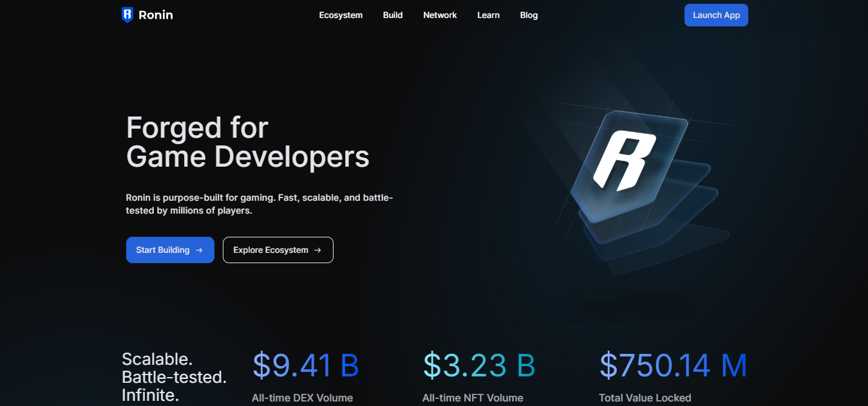
Task: Click the Ronin shield logo icon
Action: pos(127,15)
